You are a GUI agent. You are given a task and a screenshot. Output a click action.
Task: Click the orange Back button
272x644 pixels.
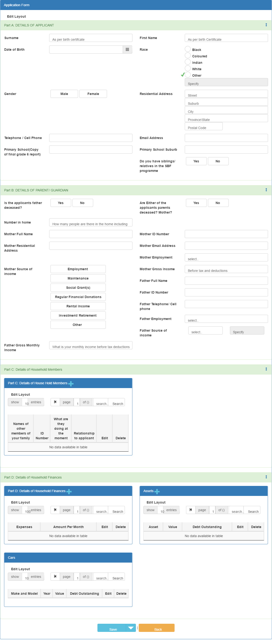pos(157,628)
